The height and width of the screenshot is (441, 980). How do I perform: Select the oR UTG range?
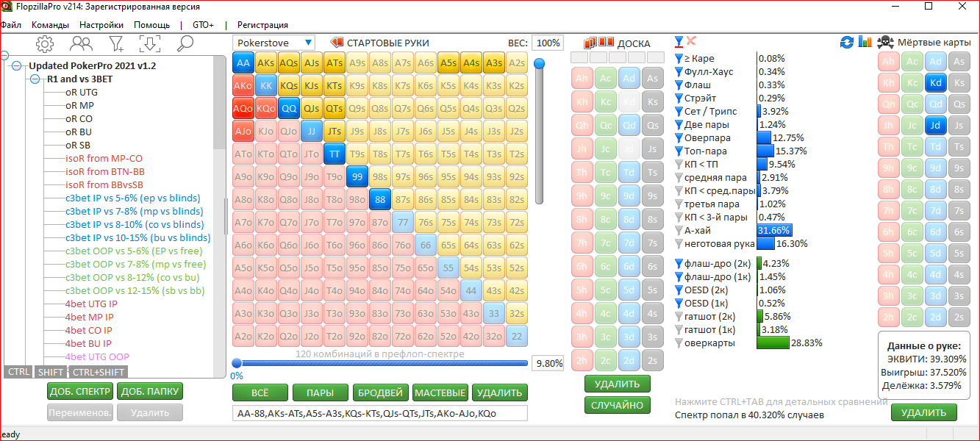[x=82, y=92]
